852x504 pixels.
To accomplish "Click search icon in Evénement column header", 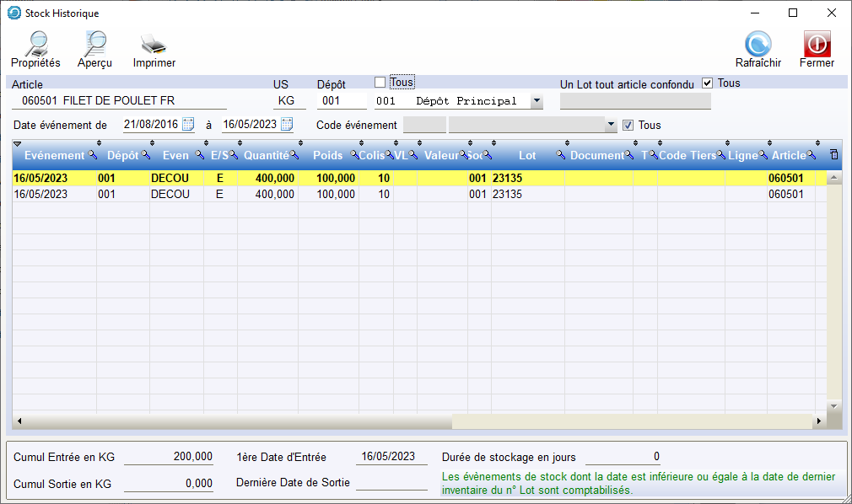I will click(92, 156).
